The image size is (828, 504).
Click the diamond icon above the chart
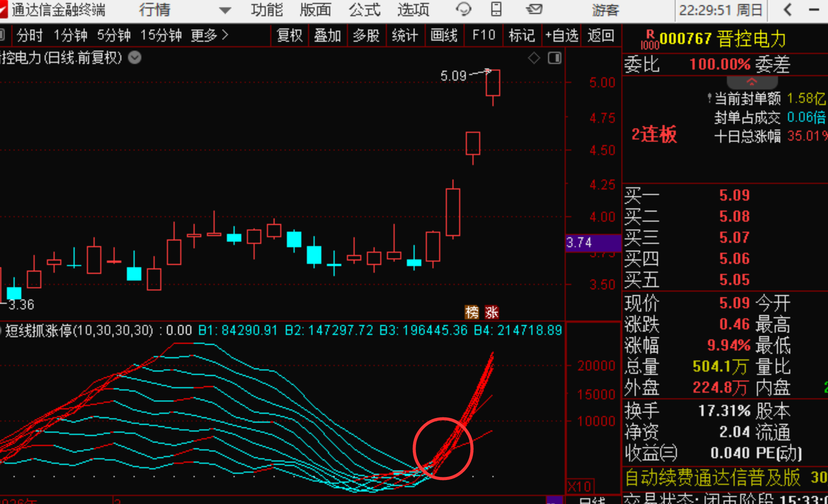(x=534, y=58)
